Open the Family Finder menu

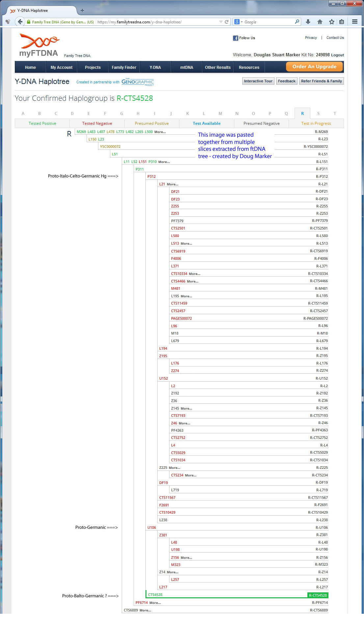(x=124, y=67)
